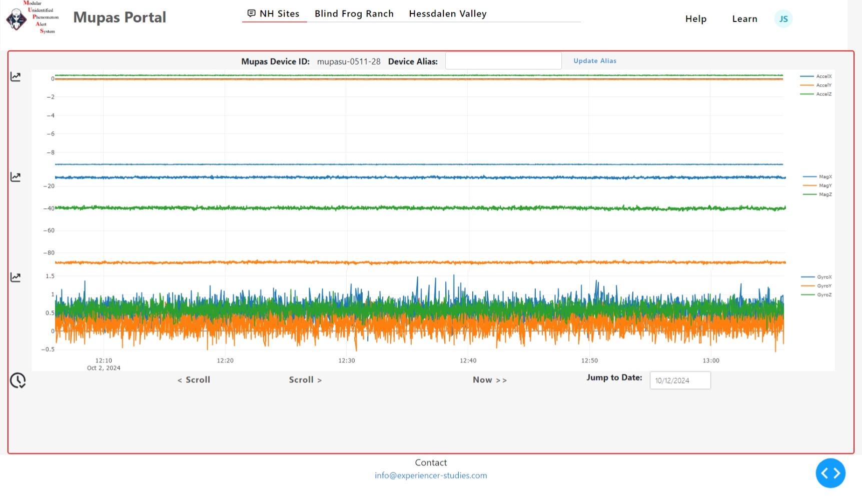Open the Jump to Date field

click(679, 380)
